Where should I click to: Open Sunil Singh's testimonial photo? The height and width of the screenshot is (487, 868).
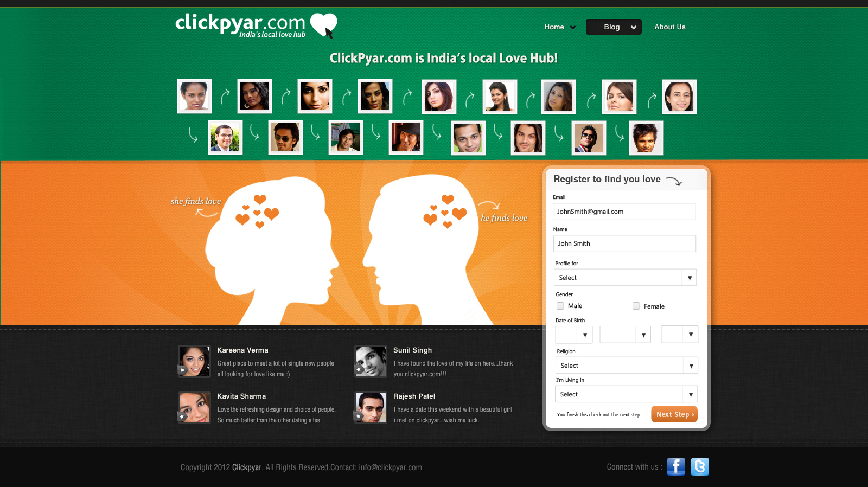pyautogui.click(x=371, y=361)
